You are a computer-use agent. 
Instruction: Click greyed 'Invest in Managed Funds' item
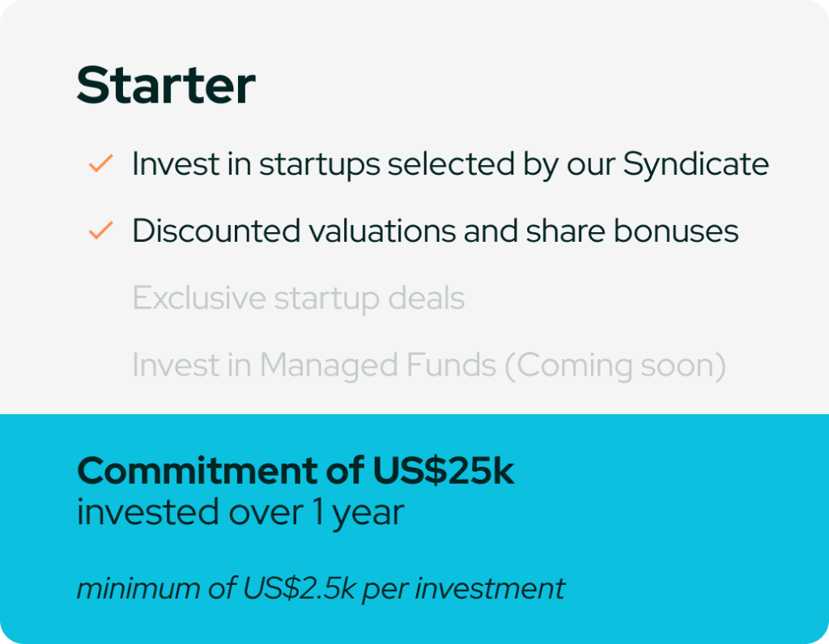pos(314,365)
